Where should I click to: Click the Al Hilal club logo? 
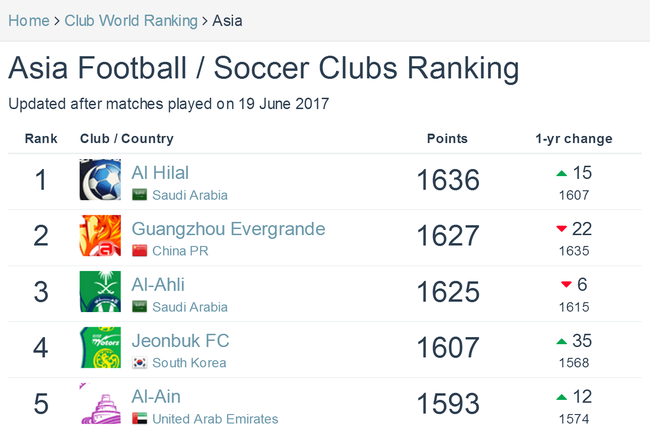100,180
